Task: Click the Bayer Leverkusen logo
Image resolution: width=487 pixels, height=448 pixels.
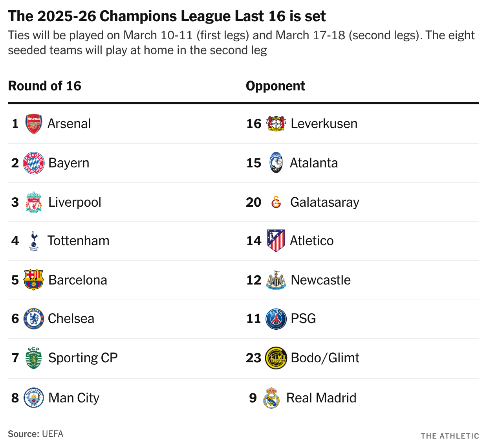Action: pos(276,124)
